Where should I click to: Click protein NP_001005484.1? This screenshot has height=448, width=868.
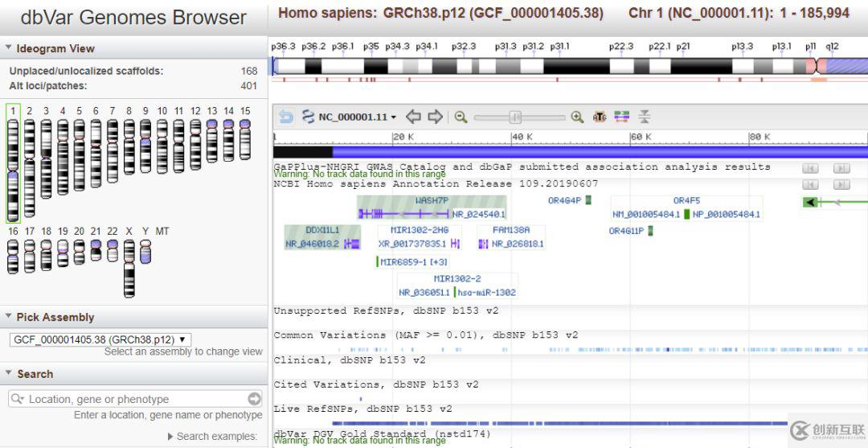click(x=727, y=214)
